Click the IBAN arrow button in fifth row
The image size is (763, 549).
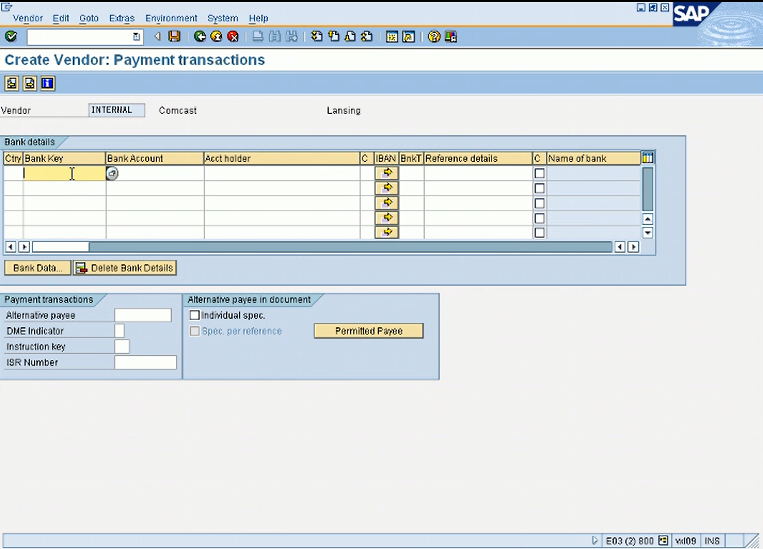tap(387, 232)
